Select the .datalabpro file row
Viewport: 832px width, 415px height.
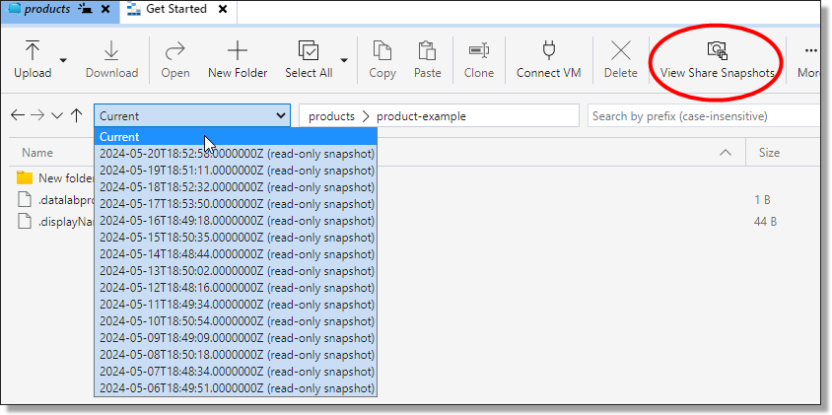[55, 200]
